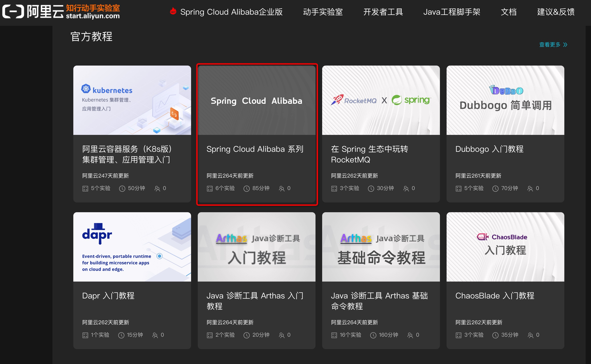Image resolution: width=591 pixels, height=364 pixels.
Task: Open the dapr tutorial thumbnail
Action: (x=132, y=247)
